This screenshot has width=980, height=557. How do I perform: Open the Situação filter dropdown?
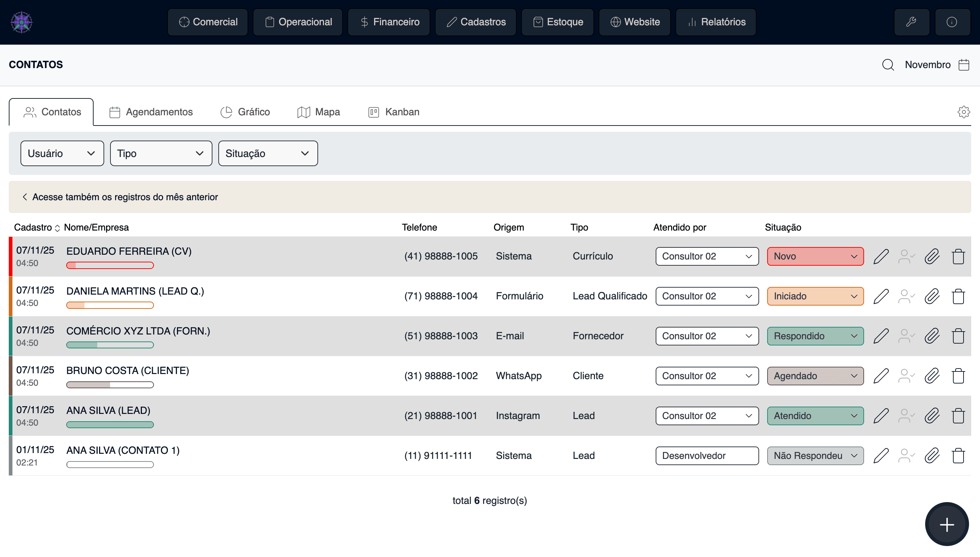pos(268,153)
